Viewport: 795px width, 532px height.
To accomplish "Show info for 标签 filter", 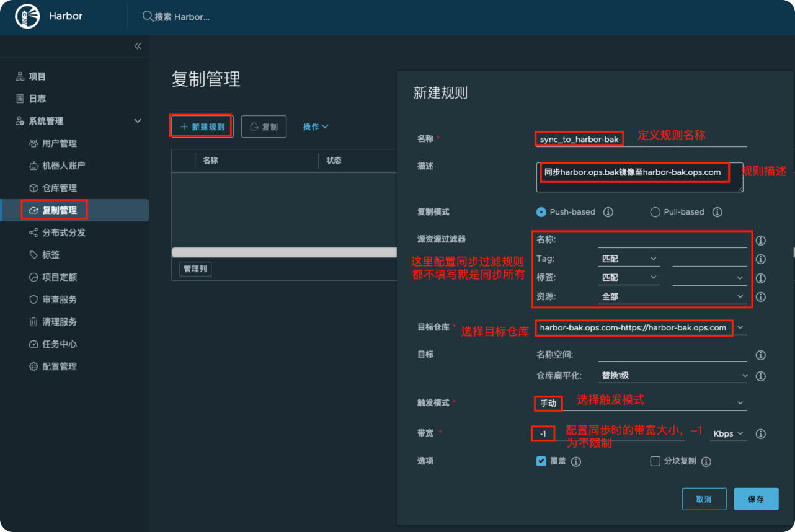I will coord(761,278).
